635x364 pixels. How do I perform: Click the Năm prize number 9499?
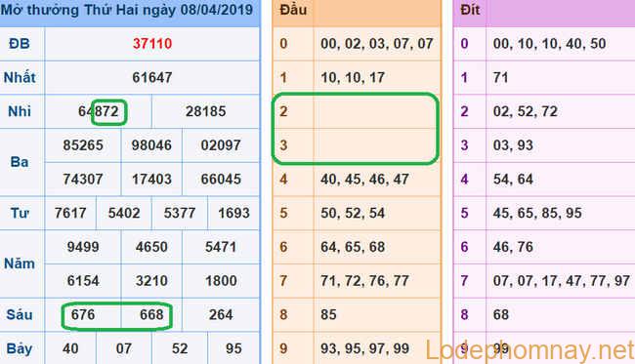pyautogui.click(x=83, y=247)
